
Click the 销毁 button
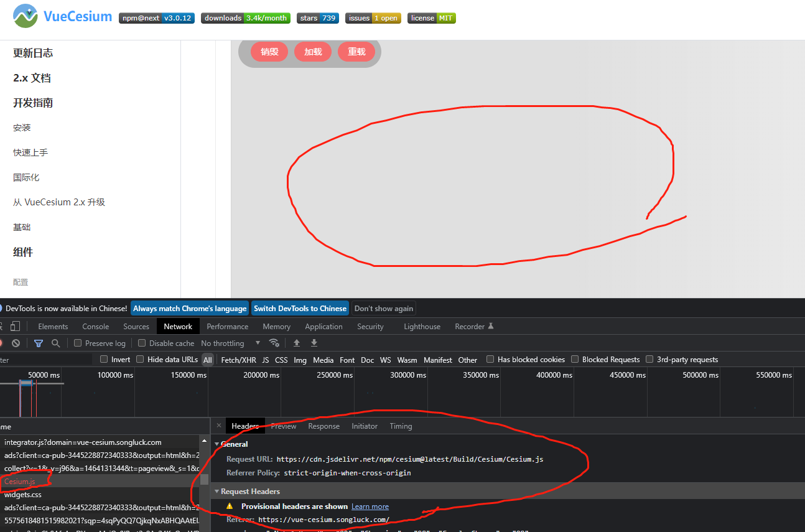tap(269, 52)
